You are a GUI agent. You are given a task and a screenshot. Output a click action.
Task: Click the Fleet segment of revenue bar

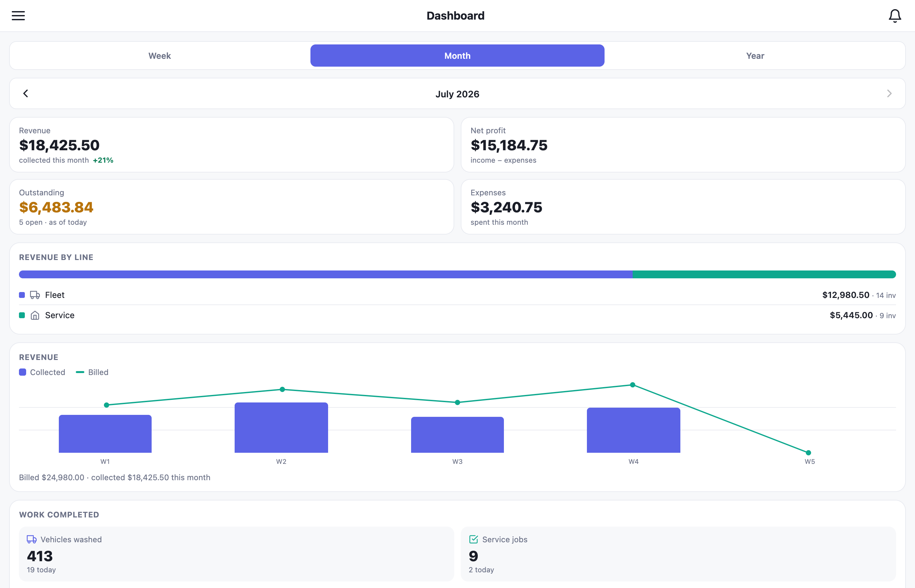pyautogui.click(x=326, y=274)
